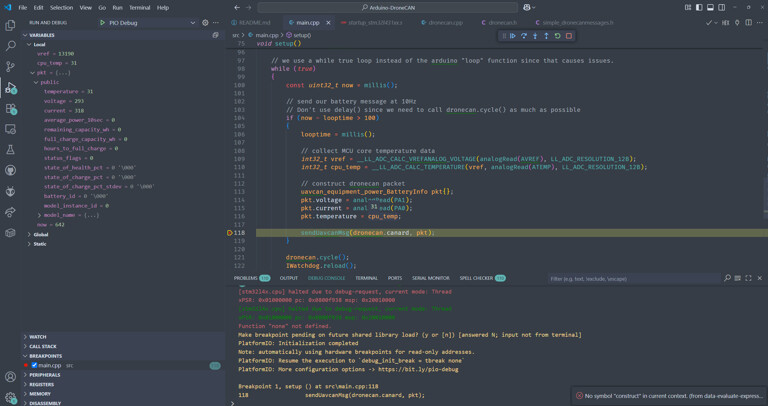Screen dimensions: 768x406
Task: Toggle Primary Side Bar layout button
Action: pyautogui.click(x=699, y=7)
